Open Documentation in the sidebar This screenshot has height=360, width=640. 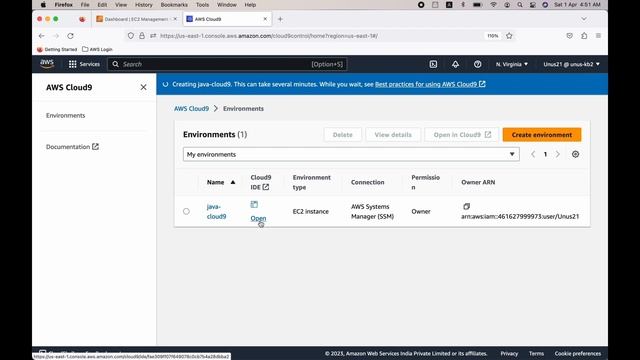tap(72, 147)
